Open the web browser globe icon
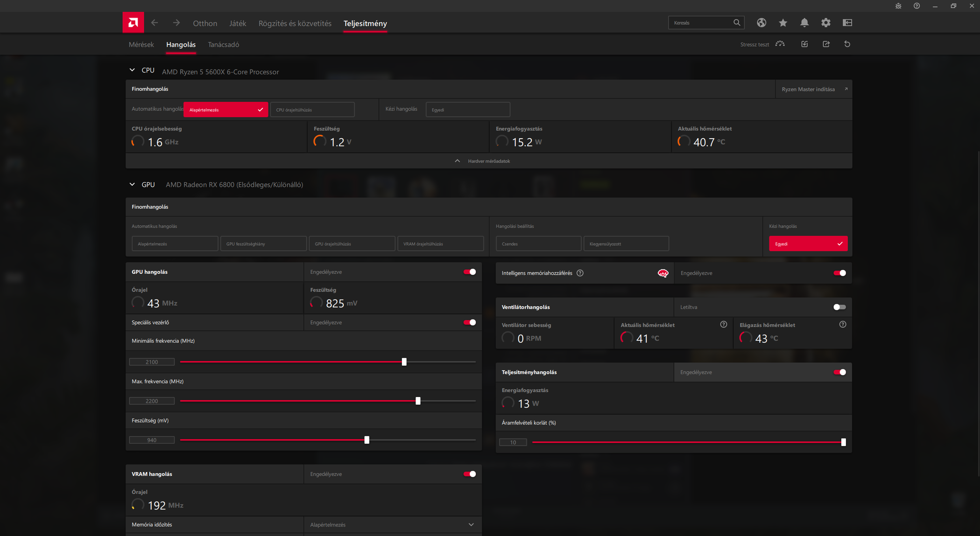The image size is (980, 536). pyautogui.click(x=761, y=22)
